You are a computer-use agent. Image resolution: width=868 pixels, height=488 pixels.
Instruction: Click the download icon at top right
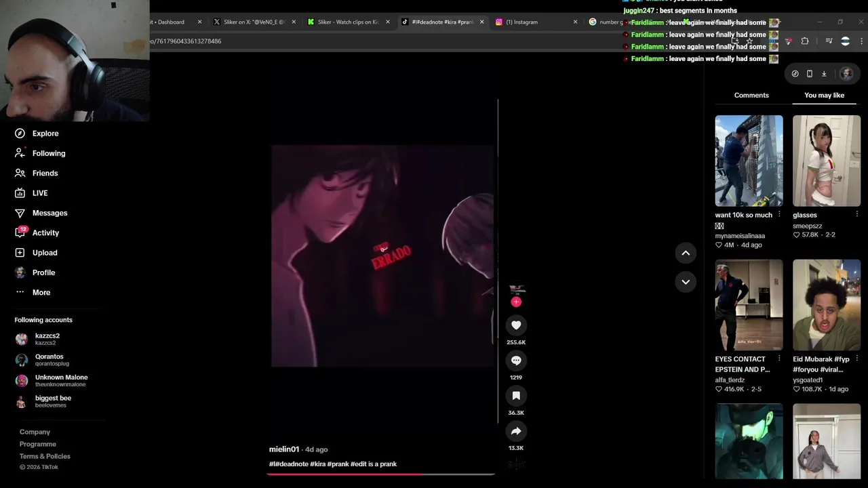pyautogui.click(x=824, y=74)
